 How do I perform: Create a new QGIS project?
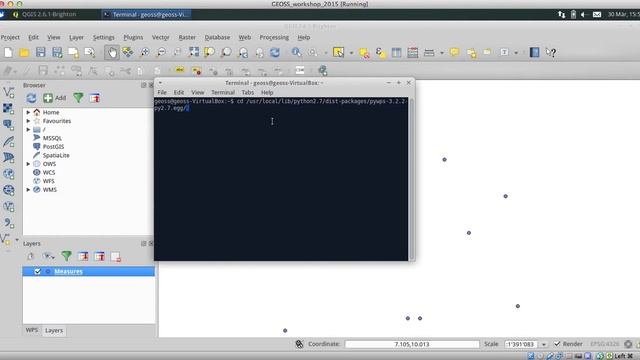point(8,52)
